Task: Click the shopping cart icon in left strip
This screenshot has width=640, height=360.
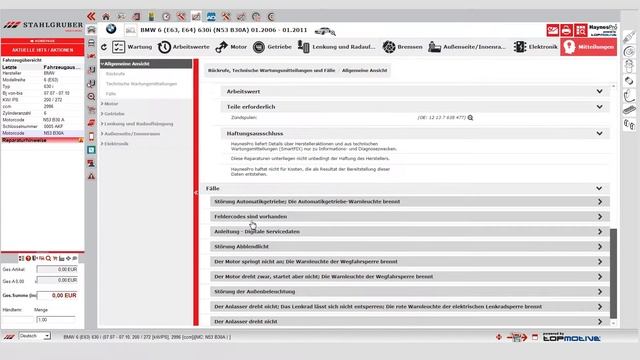Action: (91, 110)
